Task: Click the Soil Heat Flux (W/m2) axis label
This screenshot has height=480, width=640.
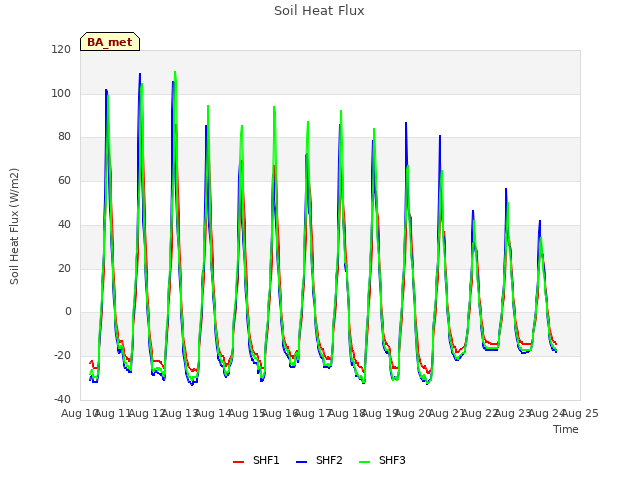Action: pos(14,226)
